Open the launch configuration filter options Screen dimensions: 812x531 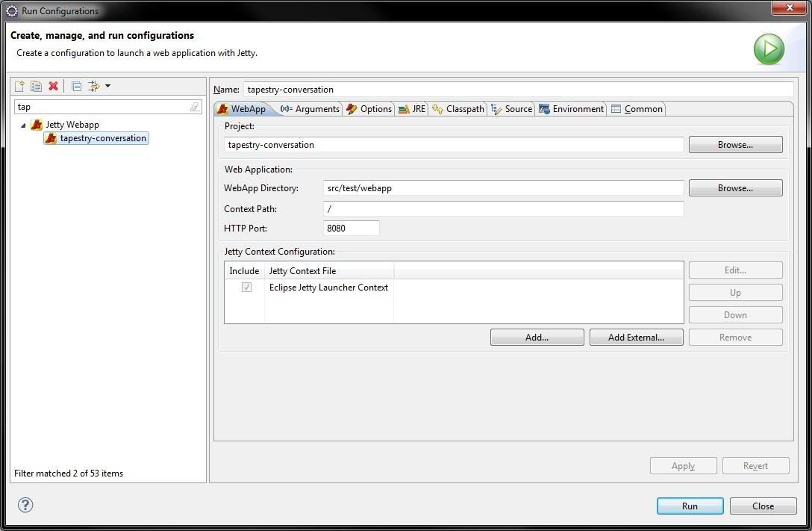(x=93, y=86)
